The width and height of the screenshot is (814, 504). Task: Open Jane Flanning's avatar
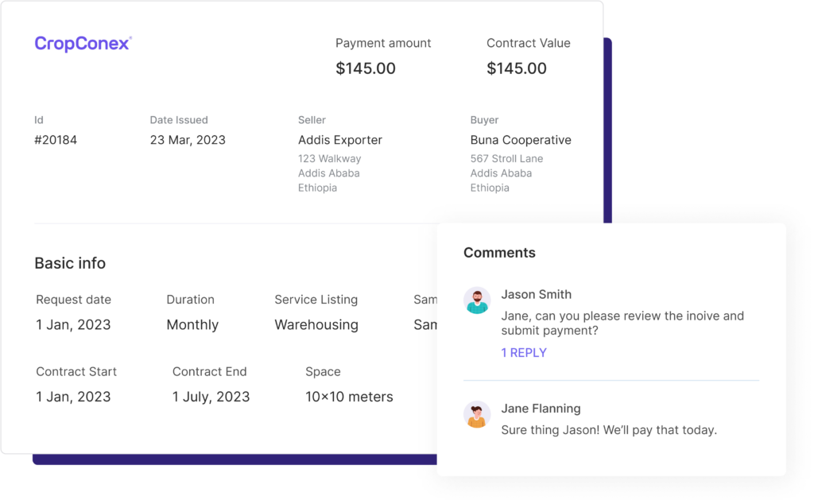point(477,414)
